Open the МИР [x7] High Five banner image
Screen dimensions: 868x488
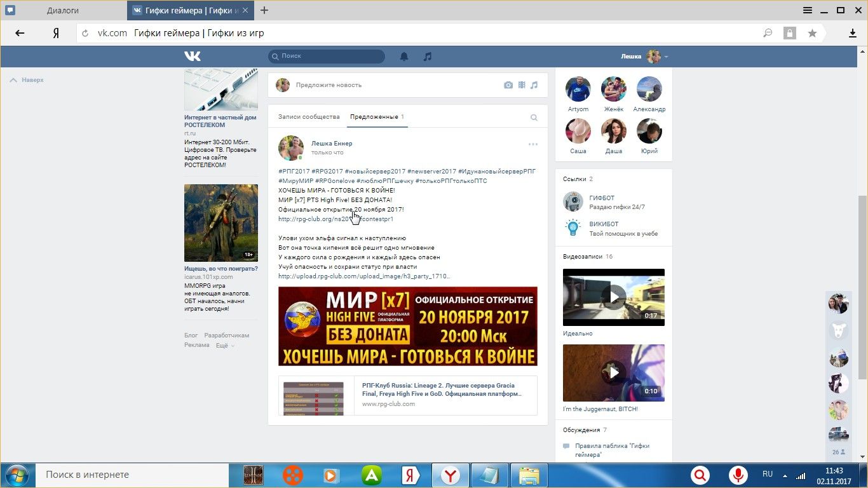click(x=408, y=327)
